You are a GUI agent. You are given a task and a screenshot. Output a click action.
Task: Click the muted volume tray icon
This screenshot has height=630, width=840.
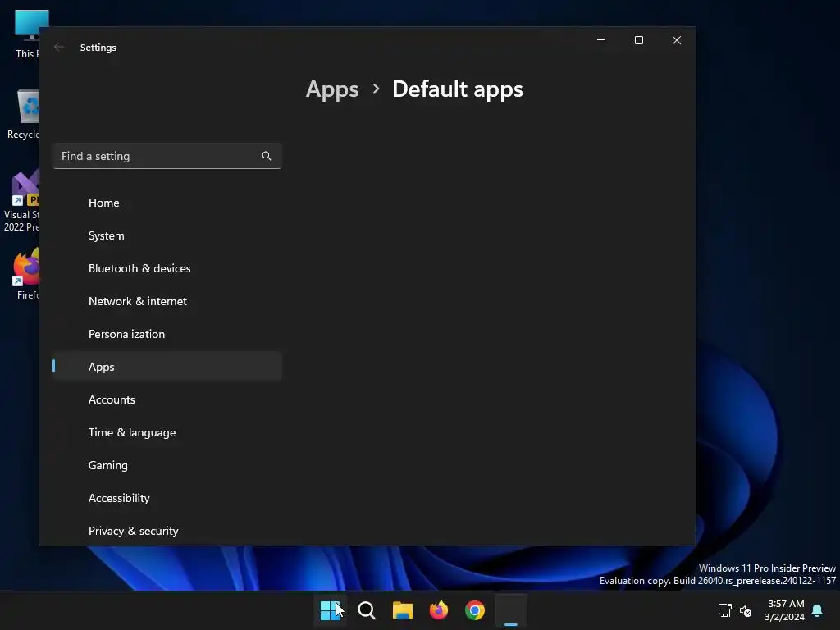point(745,610)
